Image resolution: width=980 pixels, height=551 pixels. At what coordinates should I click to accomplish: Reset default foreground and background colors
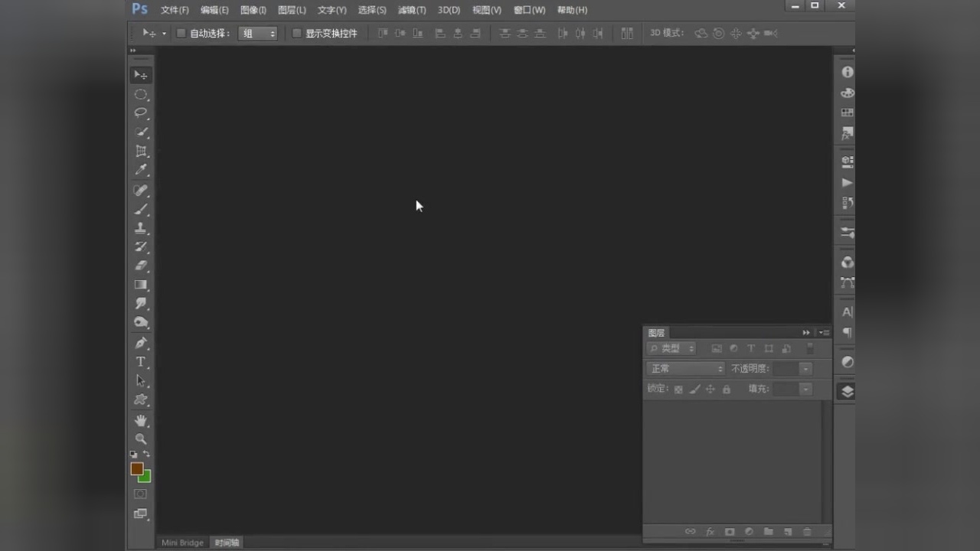point(134,455)
